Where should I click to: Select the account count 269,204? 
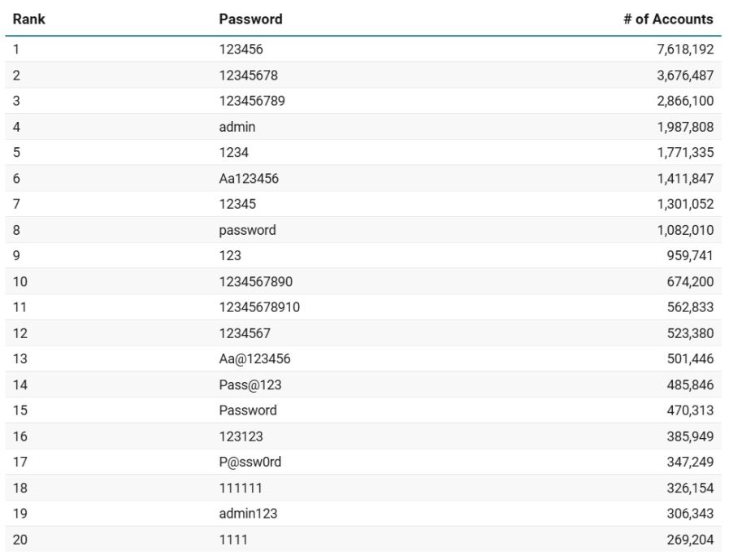point(690,539)
